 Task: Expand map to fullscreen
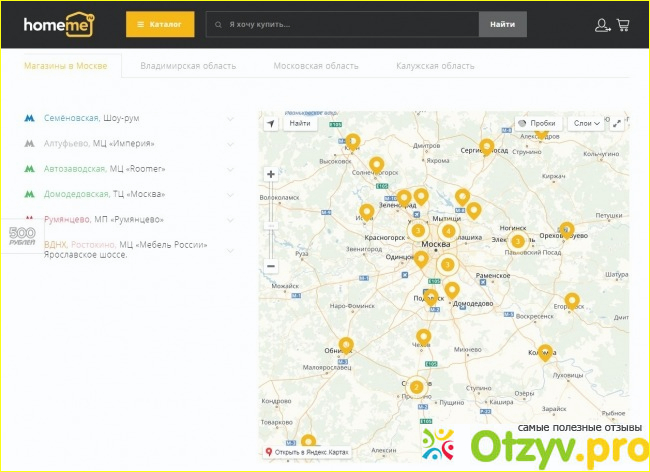(x=618, y=123)
